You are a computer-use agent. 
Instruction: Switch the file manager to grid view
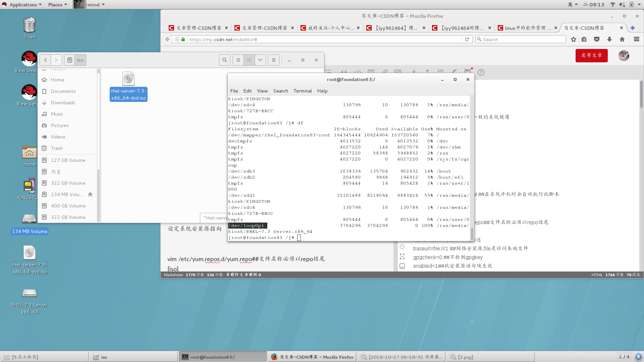click(249, 60)
